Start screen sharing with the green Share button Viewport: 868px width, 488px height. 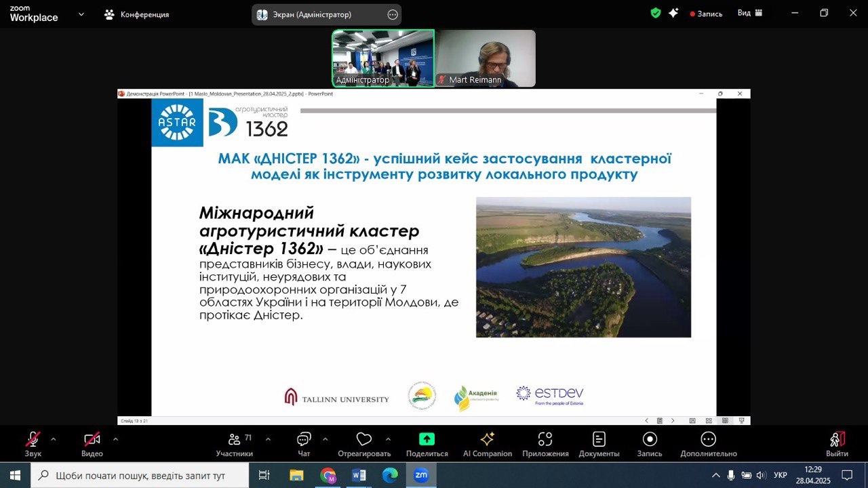(x=427, y=439)
